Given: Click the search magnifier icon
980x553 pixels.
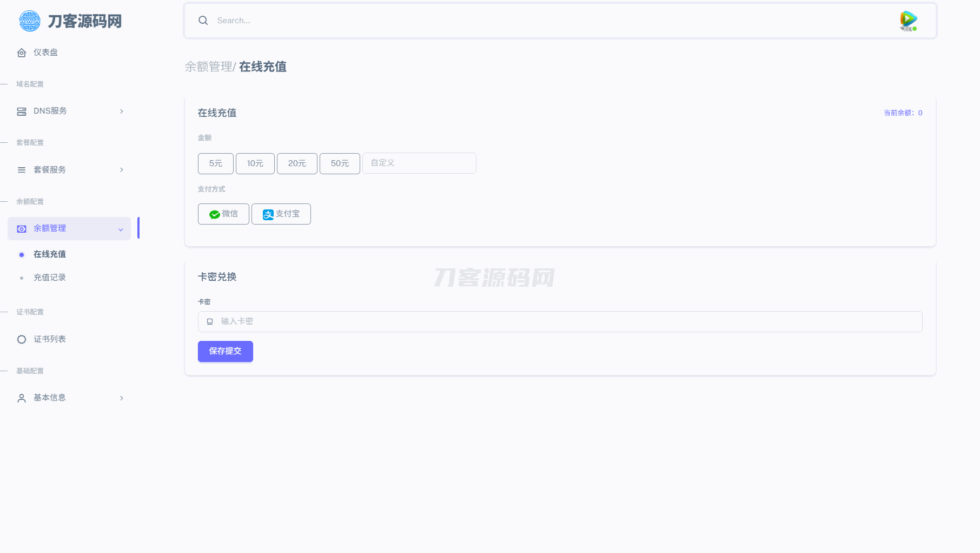Looking at the screenshot, I should (x=203, y=21).
